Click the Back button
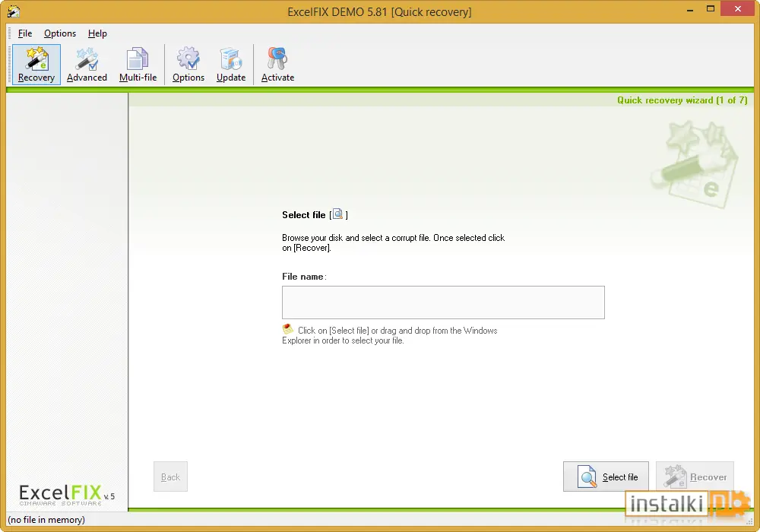 pyautogui.click(x=170, y=477)
